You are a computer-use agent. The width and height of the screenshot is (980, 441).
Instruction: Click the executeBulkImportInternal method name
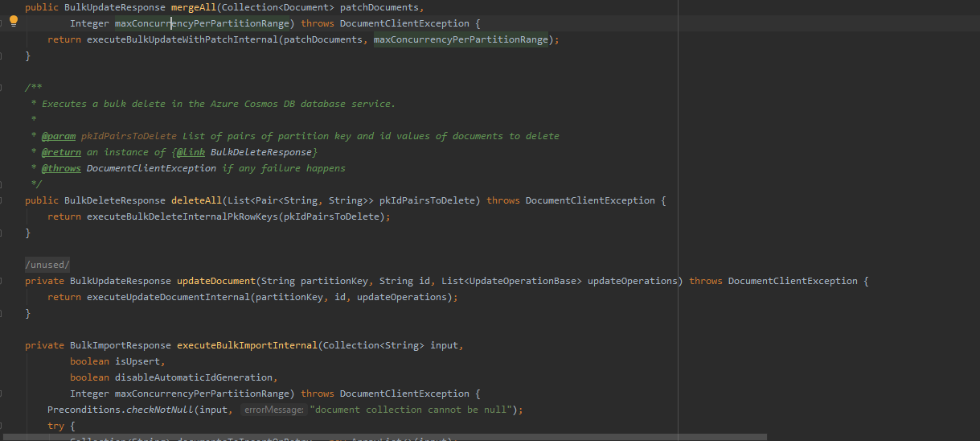[247, 345]
